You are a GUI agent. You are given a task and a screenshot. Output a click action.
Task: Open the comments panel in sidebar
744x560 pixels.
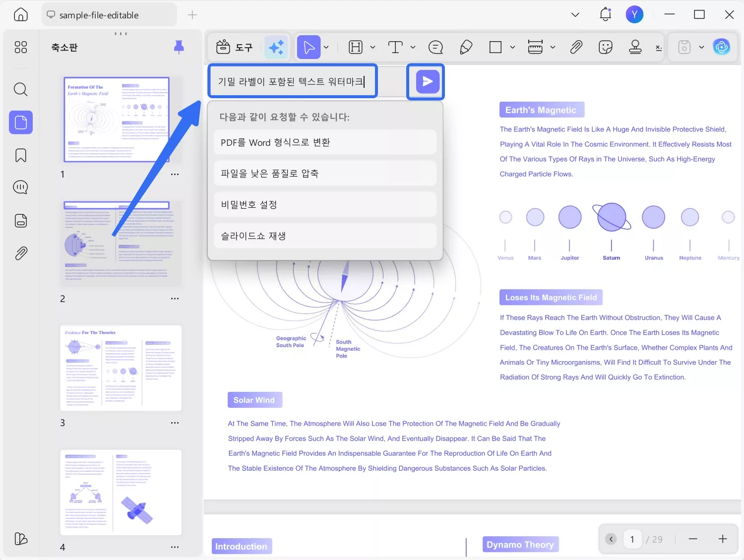(x=21, y=187)
